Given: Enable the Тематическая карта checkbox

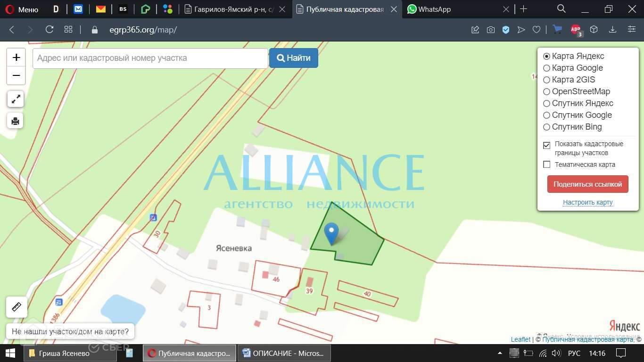Looking at the screenshot, I should [547, 165].
